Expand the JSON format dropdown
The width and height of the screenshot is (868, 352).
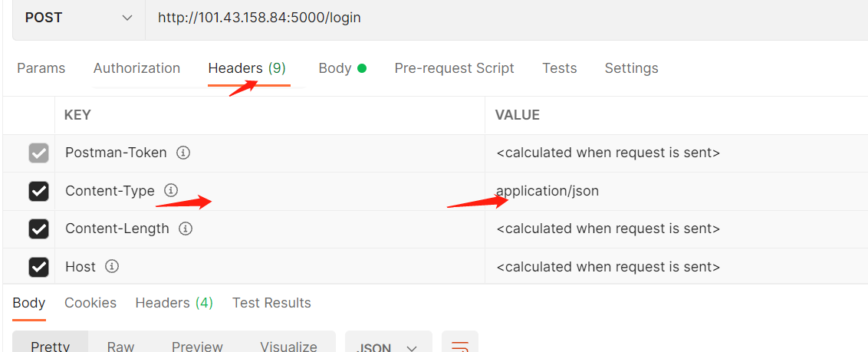[x=387, y=346]
